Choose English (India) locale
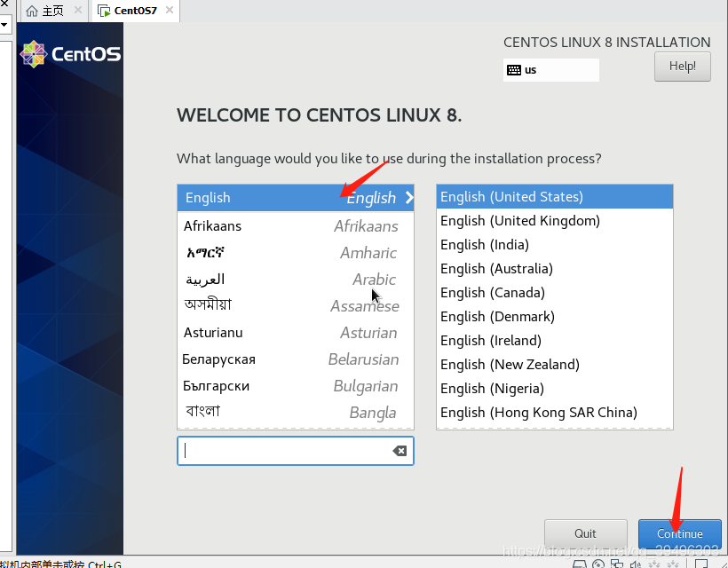This screenshot has width=728, height=568. [554, 245]
